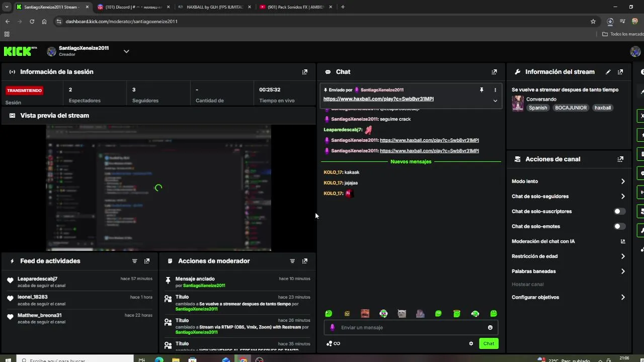Viewport: 644px width, 362px height.
Task: Open the Chrome apps grid icon
Action: 7,34
